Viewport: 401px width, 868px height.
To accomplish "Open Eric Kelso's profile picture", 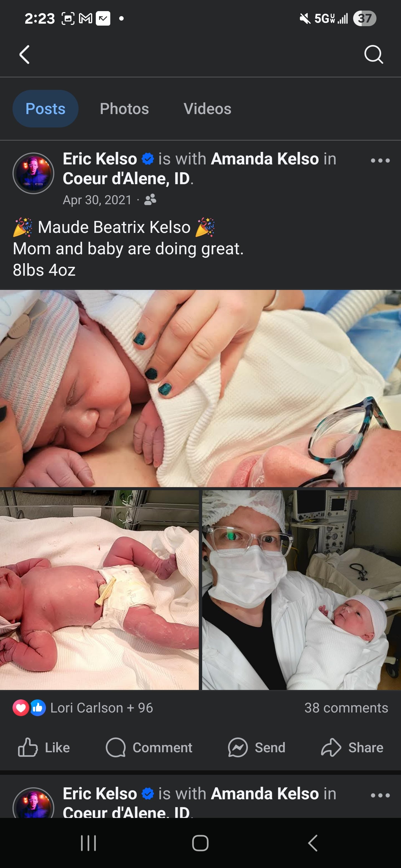I will [33, 173].
